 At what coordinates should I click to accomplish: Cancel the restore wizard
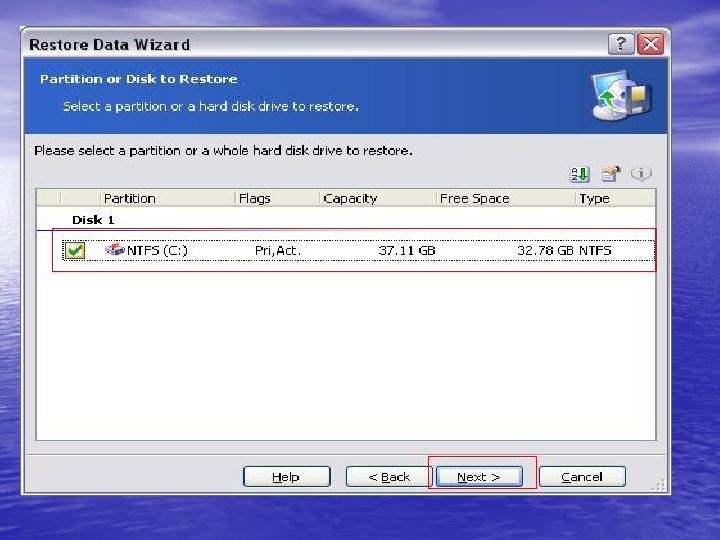tap(582, 477)
